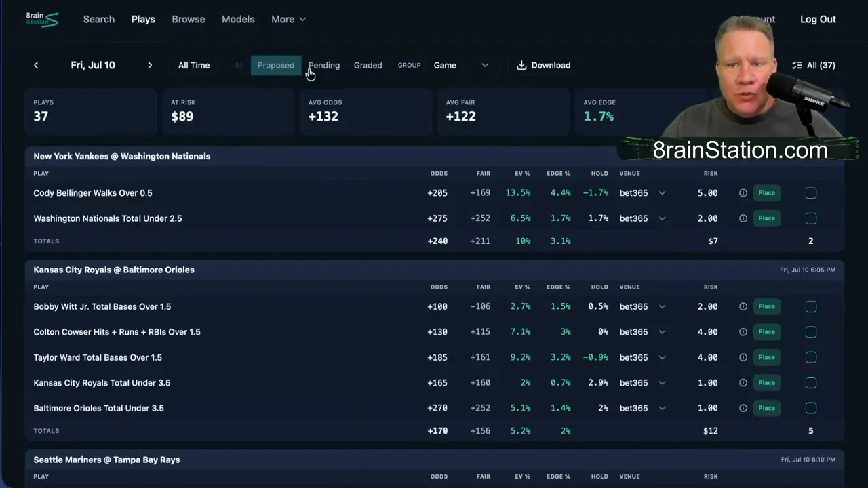Viewport: 868px width, 488px height.
Task: Expand the More menu
Action: pyautogui.click(x=289, y=19)
